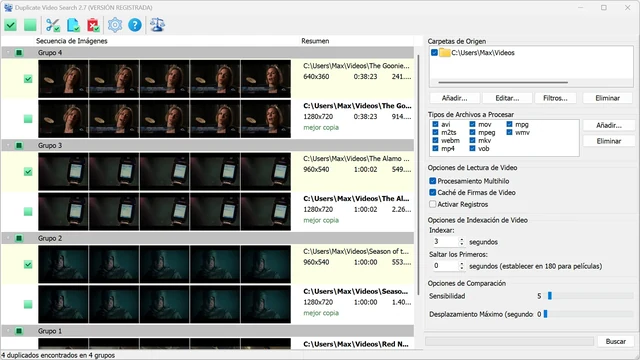Click the '4 duplicados encontrados en 4 grupos' status

[x=58, y=356]
